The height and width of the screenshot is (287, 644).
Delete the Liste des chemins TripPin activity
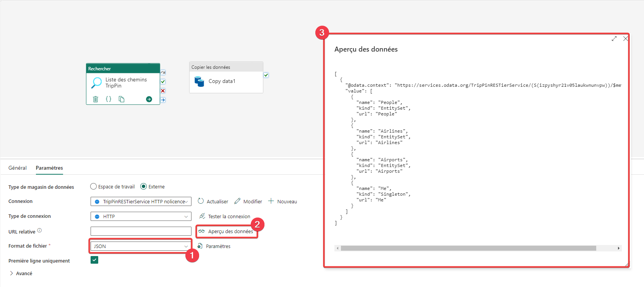click(x=96, y=99)
